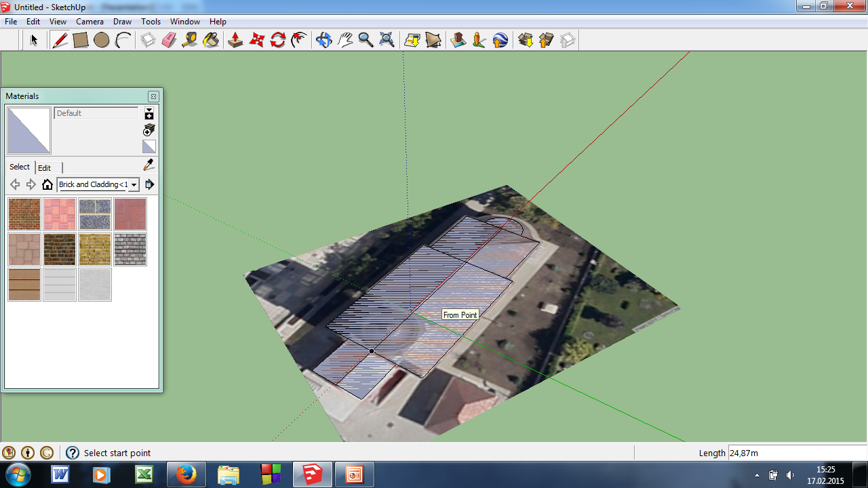Pick the Push/Pull tool
The width and height of the screenshot is (868, 488).
pos(235,40)
